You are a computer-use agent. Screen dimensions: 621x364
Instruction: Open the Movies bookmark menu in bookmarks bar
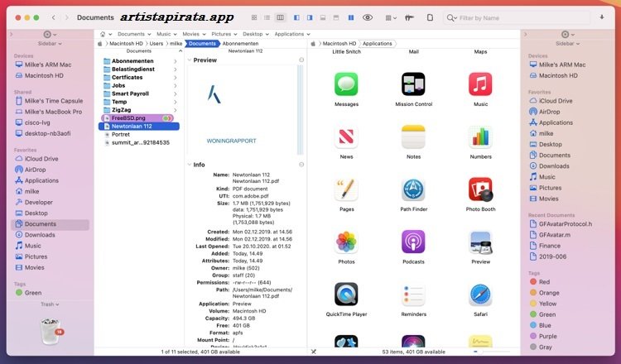pyautogui.click(x=194, y=34)
